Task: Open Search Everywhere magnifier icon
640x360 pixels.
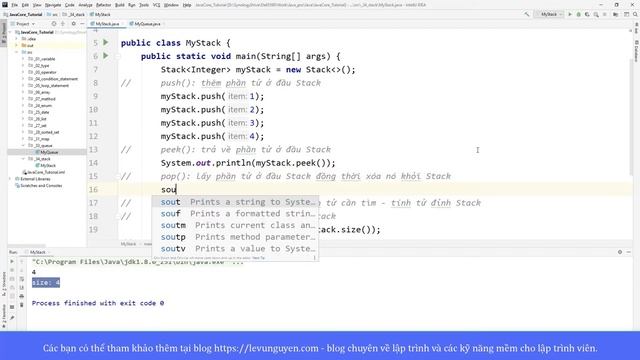Action: pos(636,14)
